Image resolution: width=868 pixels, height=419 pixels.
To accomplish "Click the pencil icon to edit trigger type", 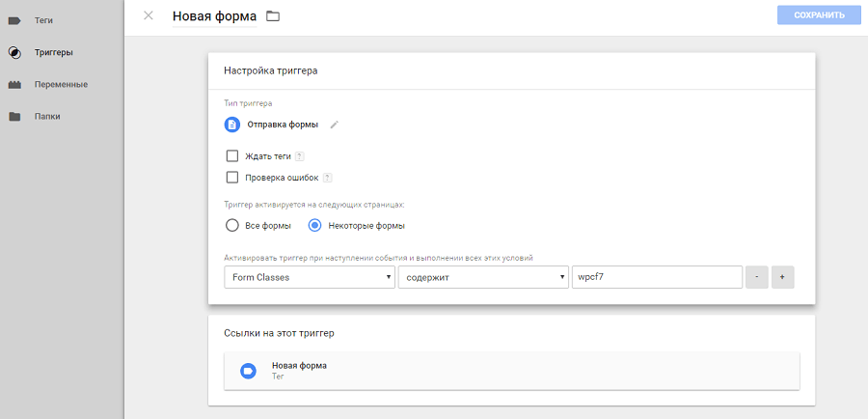I will pyautogui.click(x=335, y=125).
